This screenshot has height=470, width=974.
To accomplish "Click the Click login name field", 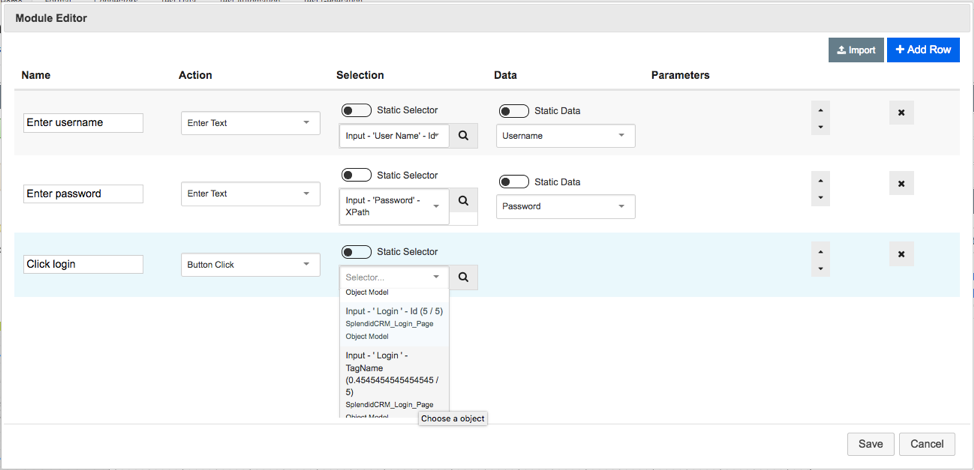I will pyautogui.click(x=83, y=264).
